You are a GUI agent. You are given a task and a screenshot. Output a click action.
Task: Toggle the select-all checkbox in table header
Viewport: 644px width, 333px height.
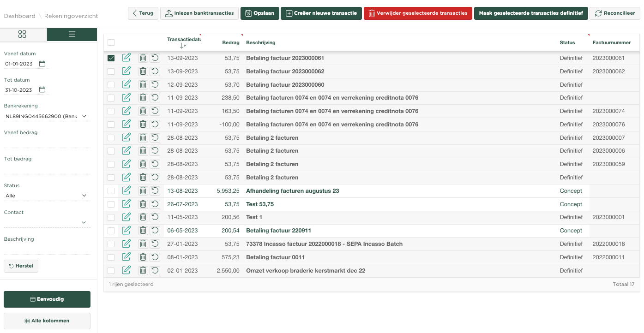click(x=111, y=42)
